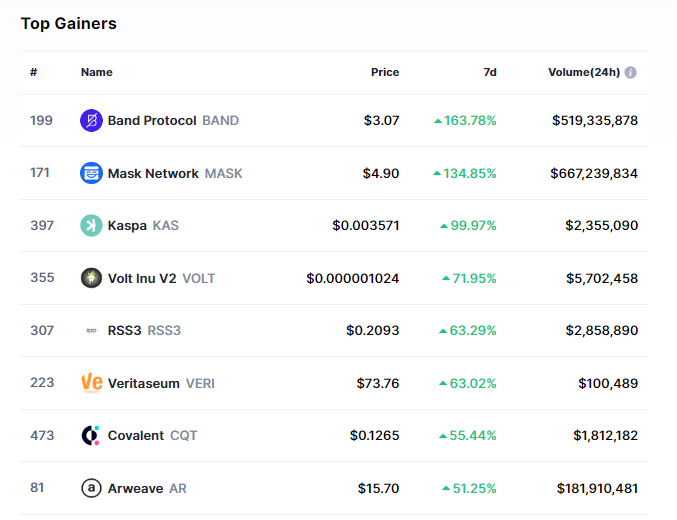Open the Band Protocol link

tap(152, 121)
